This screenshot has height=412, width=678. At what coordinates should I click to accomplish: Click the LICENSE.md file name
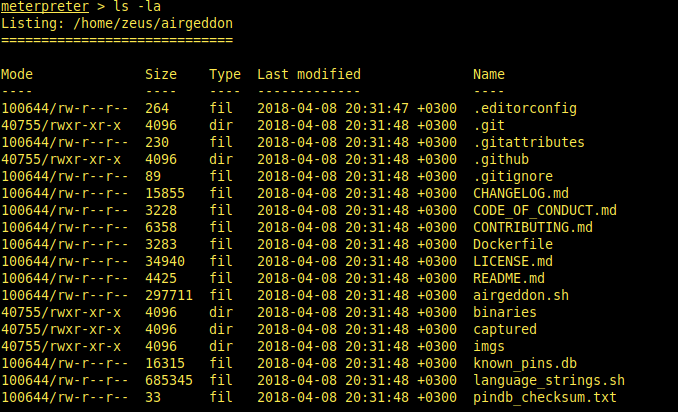point(513,262)
